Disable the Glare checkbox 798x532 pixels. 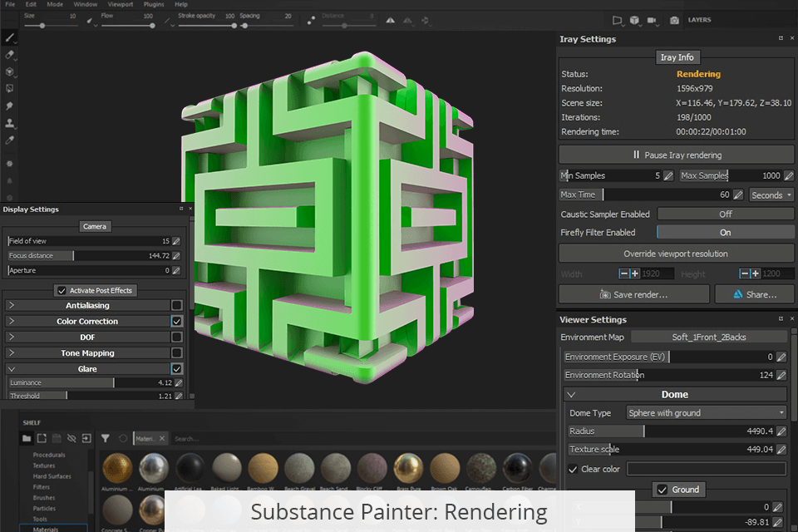[x=176, y=368]
